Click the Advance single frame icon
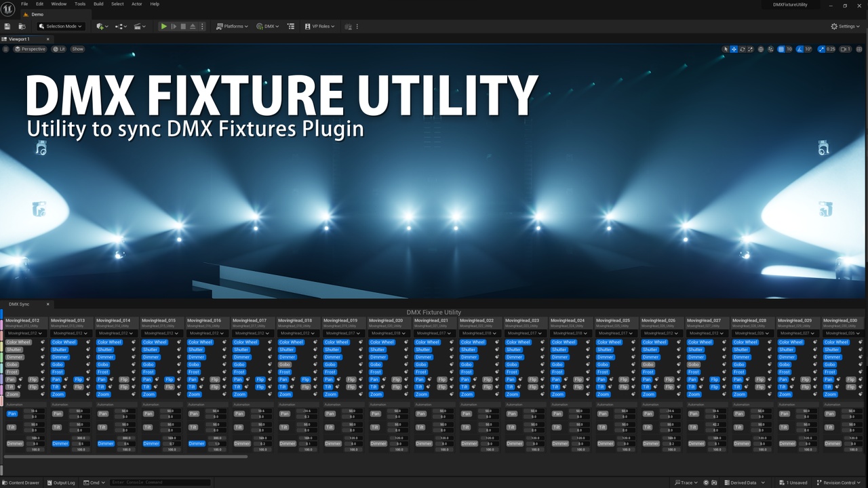The height and width of the screenshot is (488, 868). coord(174,26)
